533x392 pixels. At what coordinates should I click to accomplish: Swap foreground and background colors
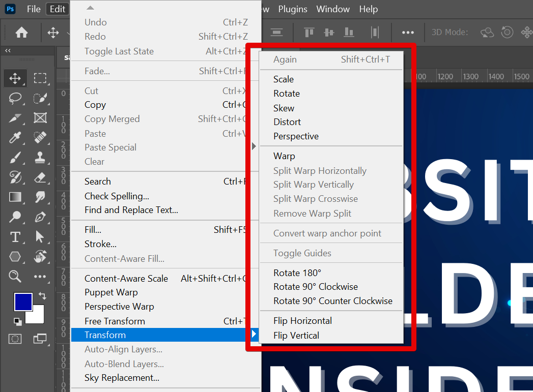[42, 295]
